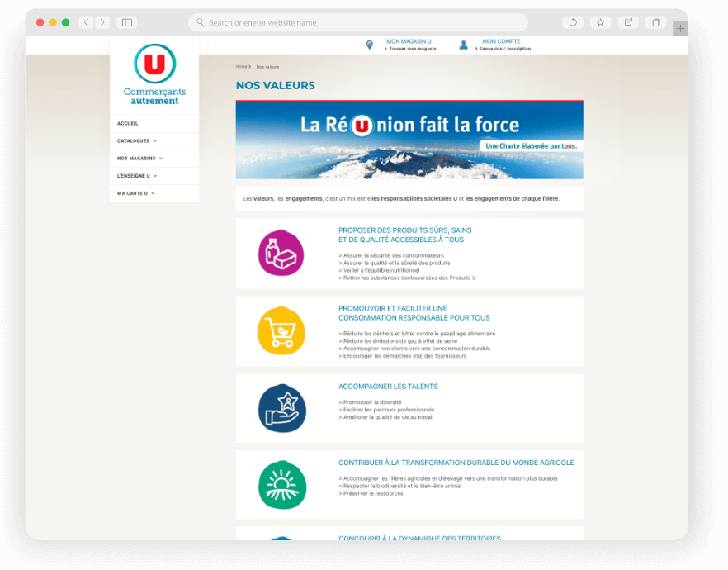This screenshot has width=728, height=570.
Task: Reload the page using refresh icon
Action: [573, 22]
